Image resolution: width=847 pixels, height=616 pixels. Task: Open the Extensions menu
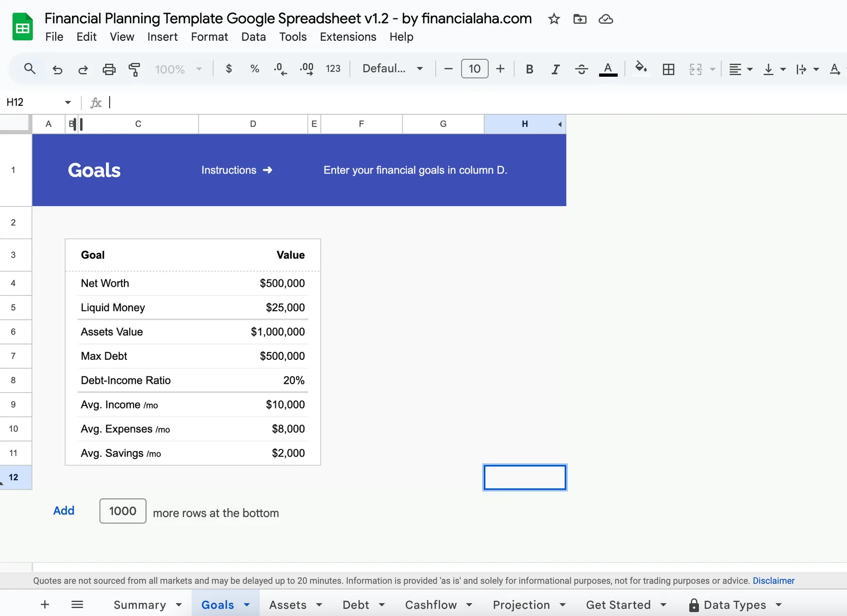(x=348, y=37)
